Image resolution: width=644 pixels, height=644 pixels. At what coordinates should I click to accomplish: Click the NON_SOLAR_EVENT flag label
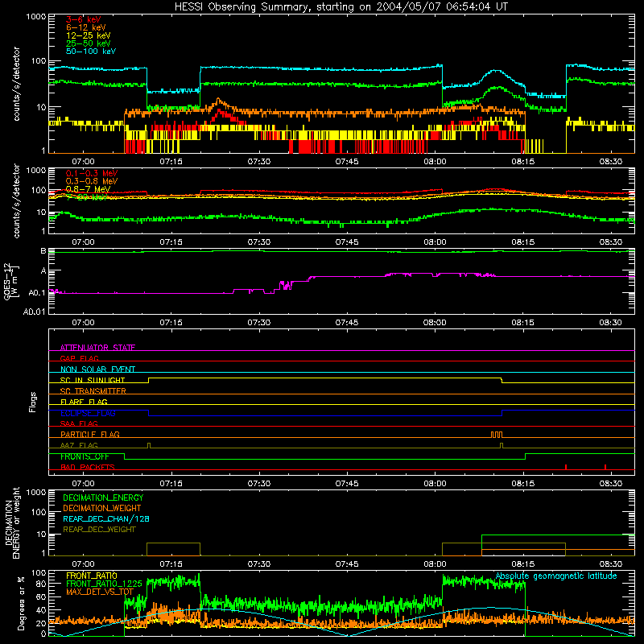[x=97, y=369]
